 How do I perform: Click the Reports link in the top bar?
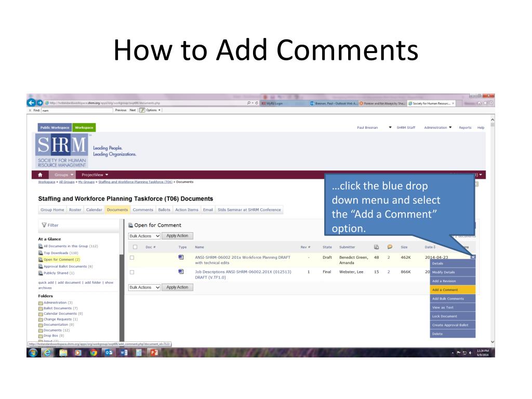(465, 128)
